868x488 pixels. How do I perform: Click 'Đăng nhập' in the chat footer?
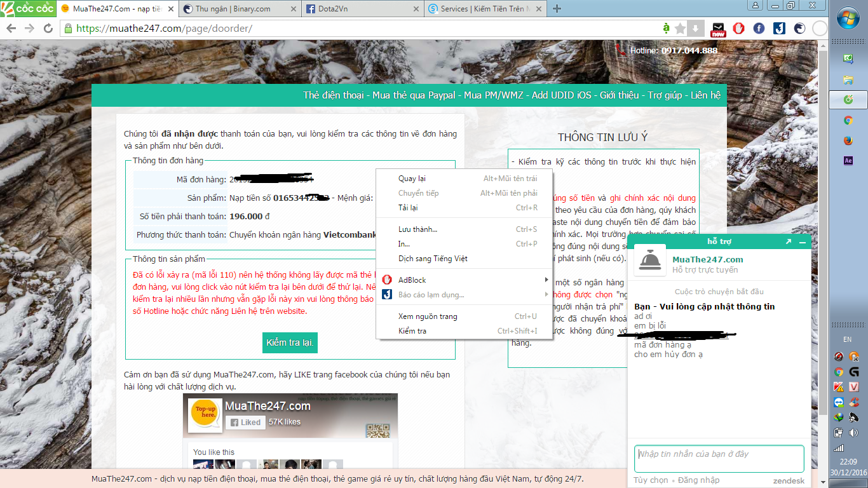click(x=699, y=480)
